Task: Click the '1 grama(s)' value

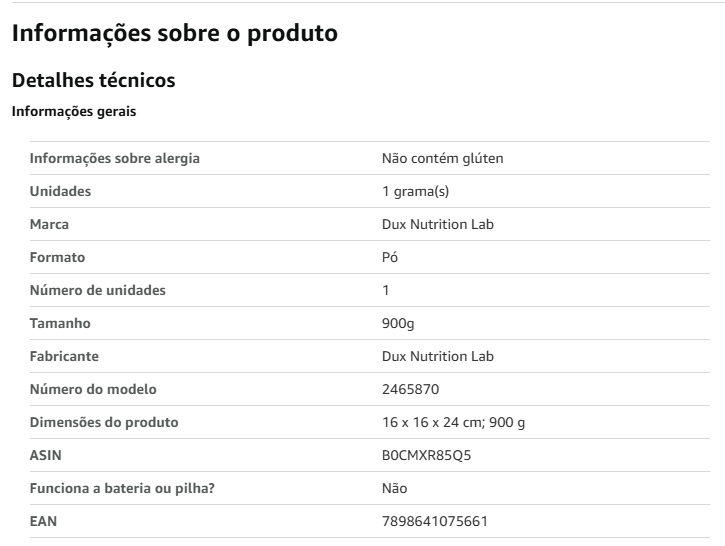Action: point(416,191)
